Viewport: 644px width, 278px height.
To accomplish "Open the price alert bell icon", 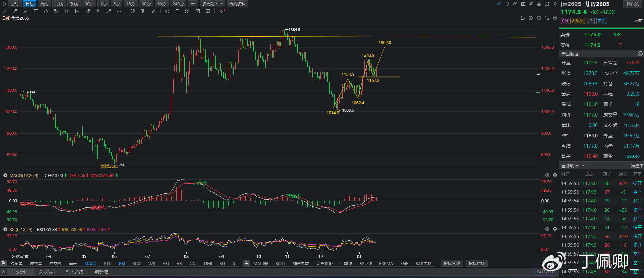I will pos(507,4).
